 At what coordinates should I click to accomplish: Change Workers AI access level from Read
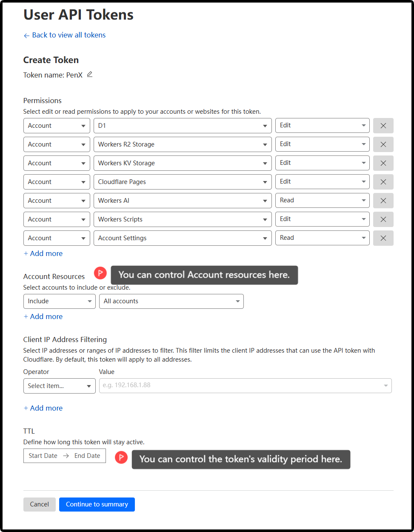(322, 201)
